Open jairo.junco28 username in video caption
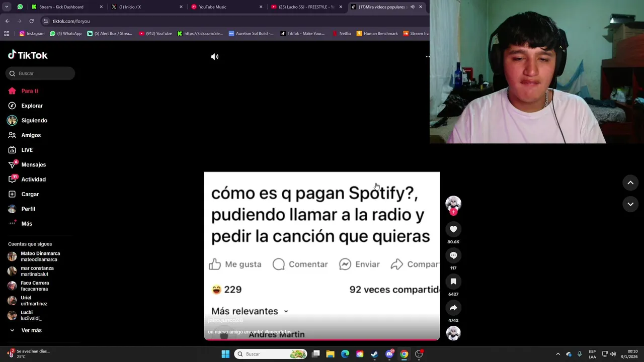 coord(225,320)
